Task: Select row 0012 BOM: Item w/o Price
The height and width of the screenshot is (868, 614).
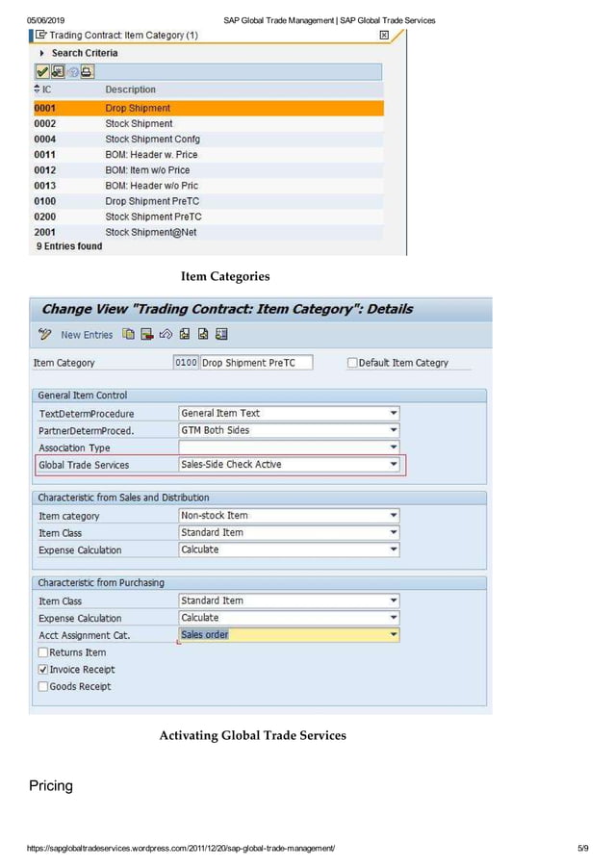Action: (x=209, y=170)
